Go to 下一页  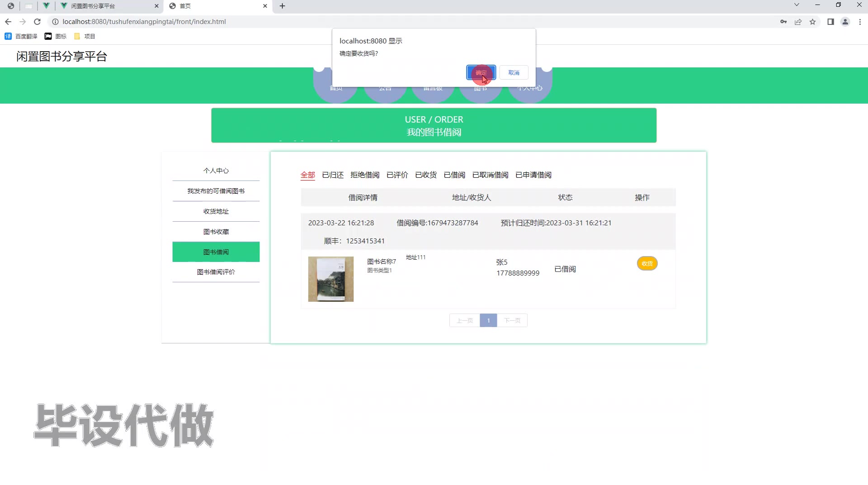512,320
